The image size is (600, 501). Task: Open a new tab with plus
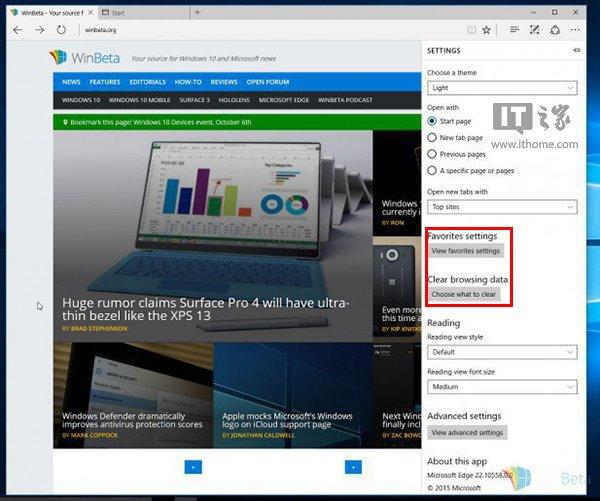(x=197, y=13)
